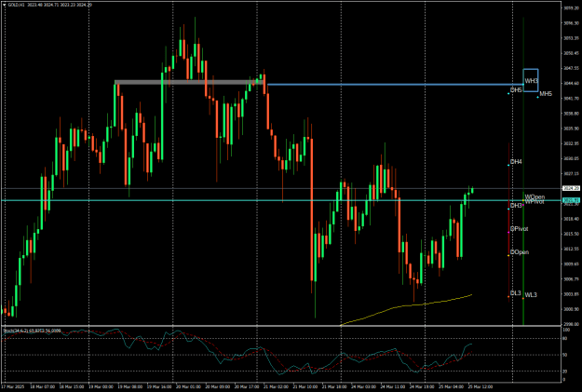Click the 20 level on the stochastic scale
Viewport: 582px width, 392px height.
565,372
